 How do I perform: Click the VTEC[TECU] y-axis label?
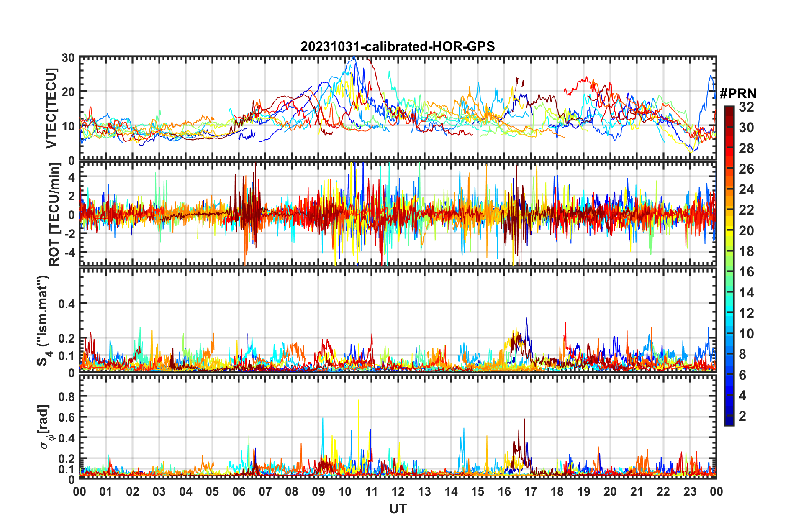(51, 109)
